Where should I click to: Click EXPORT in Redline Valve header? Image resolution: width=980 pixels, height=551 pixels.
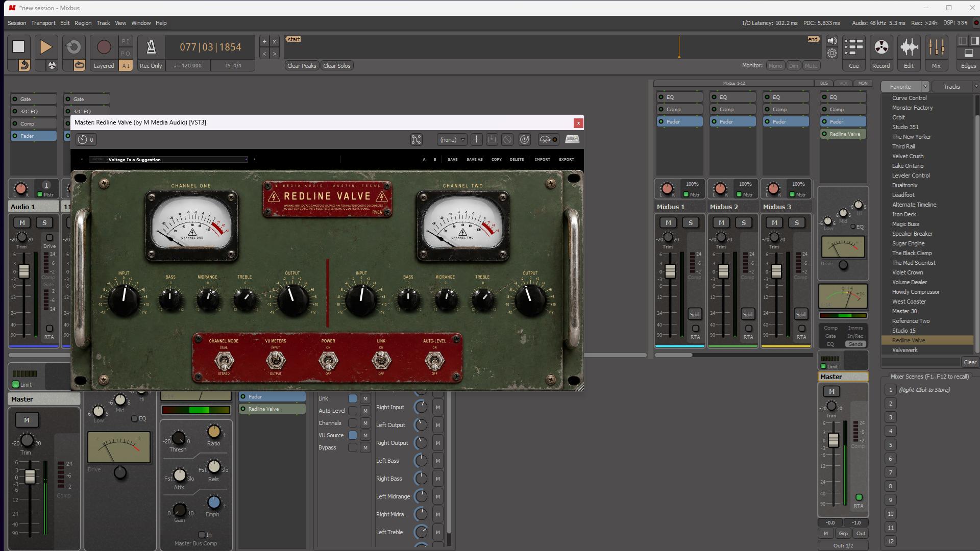click(567, 159)
